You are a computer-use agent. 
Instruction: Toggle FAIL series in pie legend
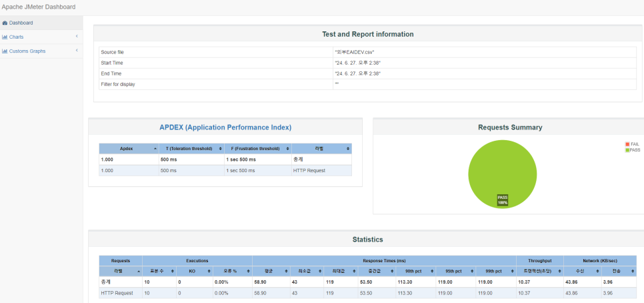click(x=632, y=144)
